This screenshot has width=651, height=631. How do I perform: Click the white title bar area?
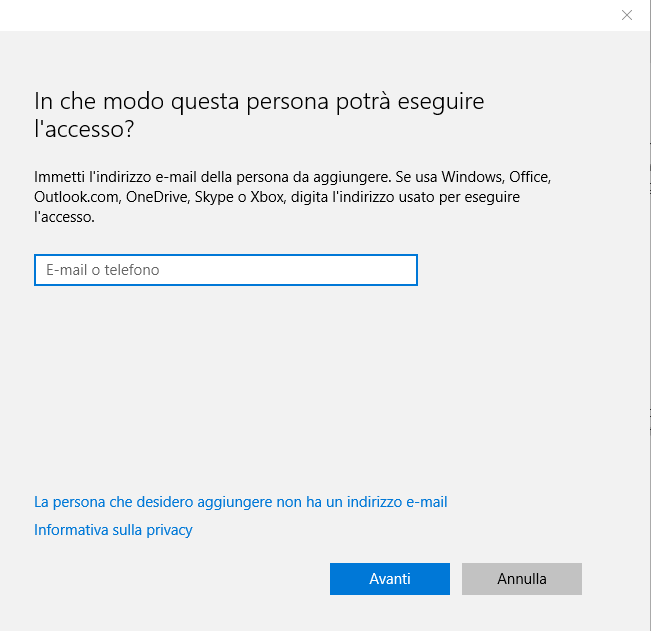pos(300,15)
